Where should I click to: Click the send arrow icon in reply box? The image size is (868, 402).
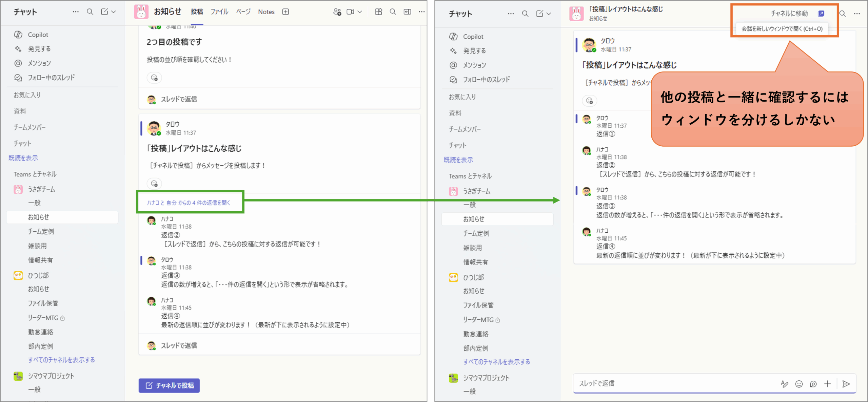tap(846, 383)
